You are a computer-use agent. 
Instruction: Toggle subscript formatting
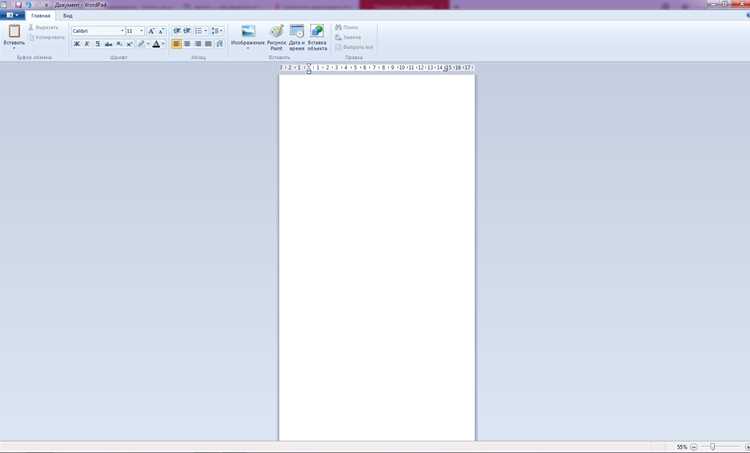coord(119,44)
